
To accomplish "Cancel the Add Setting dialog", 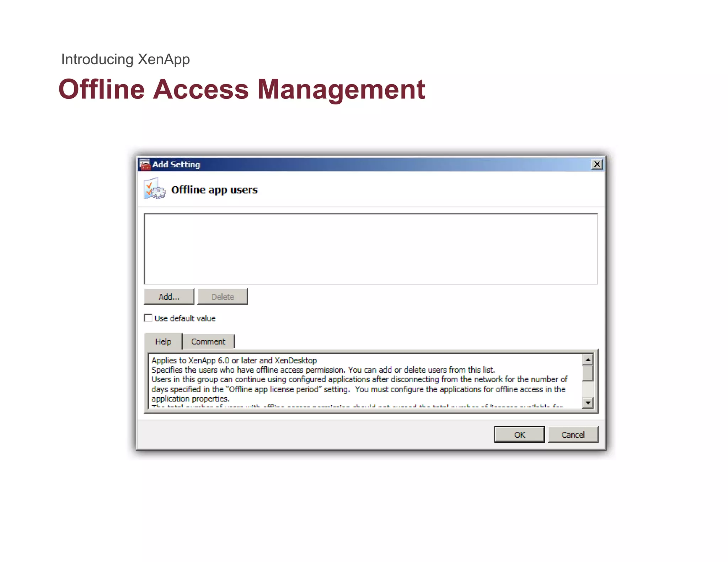I will (573, 434).
